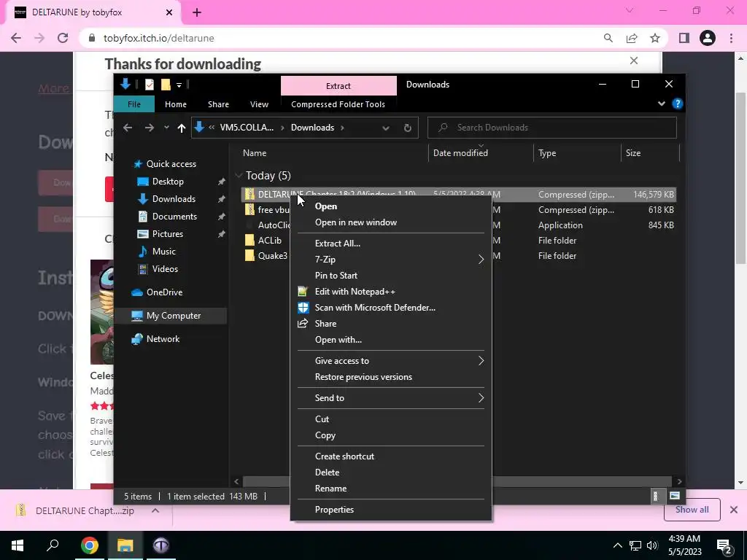
Task: Open Desktop in the navigation pane
Action: 168,182
